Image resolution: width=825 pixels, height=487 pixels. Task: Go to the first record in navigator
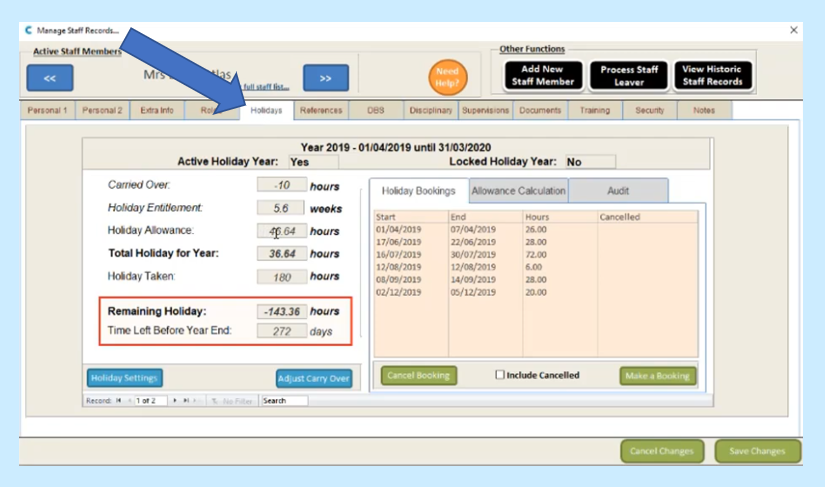tap(118, 401)
